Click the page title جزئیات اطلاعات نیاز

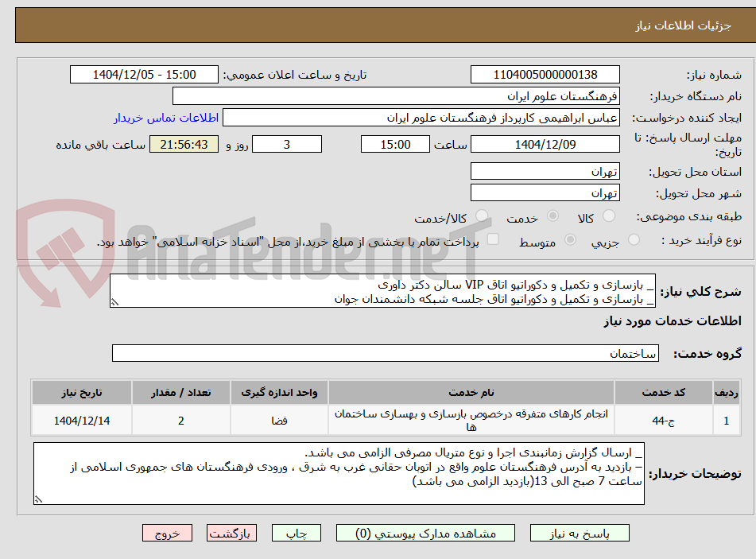683,25
